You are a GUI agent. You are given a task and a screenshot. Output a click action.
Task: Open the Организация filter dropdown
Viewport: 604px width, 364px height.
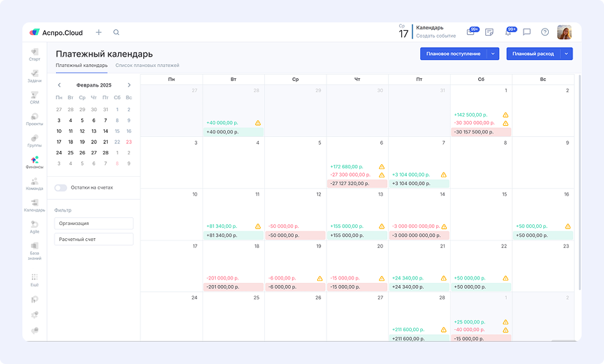coord(94,224)
